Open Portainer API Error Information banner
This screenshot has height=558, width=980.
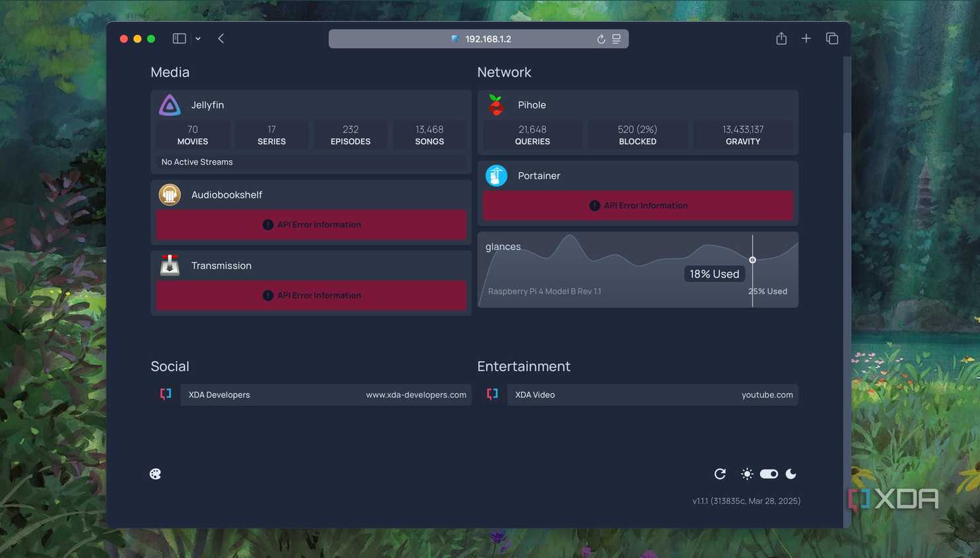[638, 206]
